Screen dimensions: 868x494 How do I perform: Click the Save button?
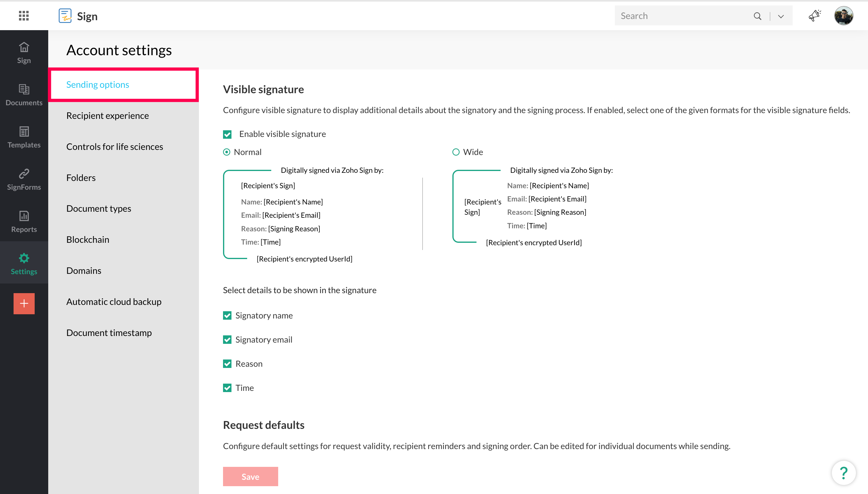click(250, 477)
